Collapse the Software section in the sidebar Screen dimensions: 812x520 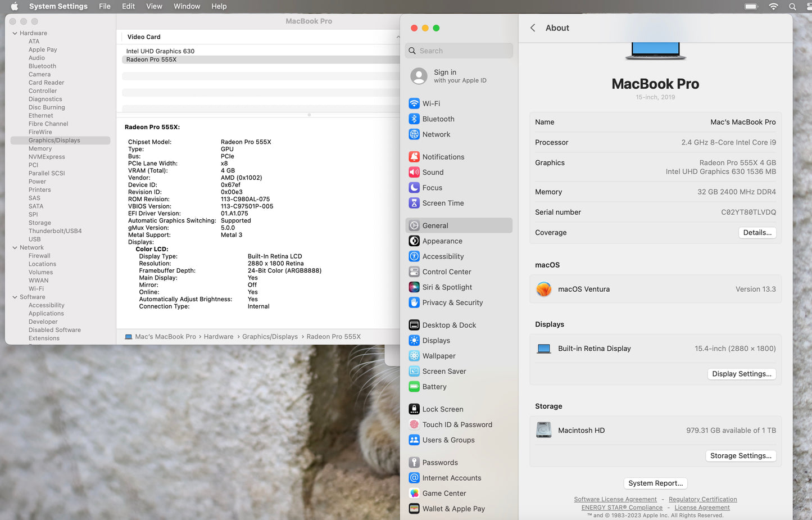click(x=13, y=297)
